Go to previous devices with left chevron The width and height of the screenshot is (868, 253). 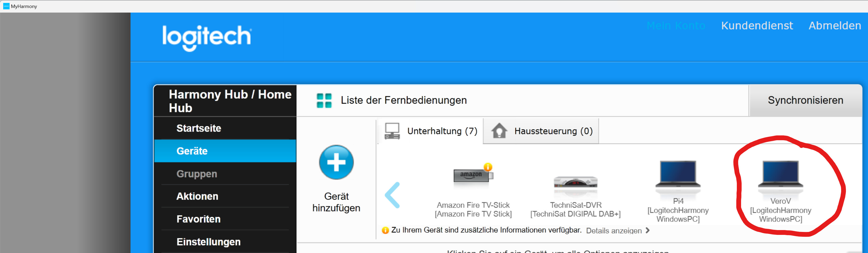(392, 195)
